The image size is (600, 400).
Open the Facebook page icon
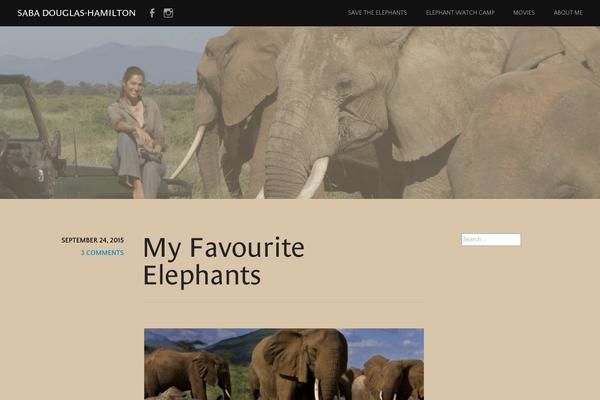tap(152, 13)
